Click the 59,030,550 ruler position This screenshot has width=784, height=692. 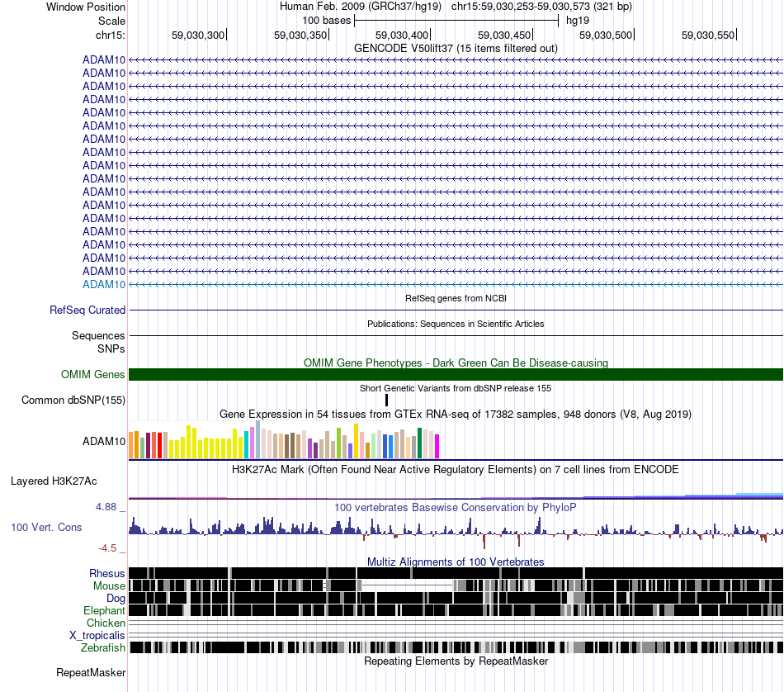click(x=709, y=35)
